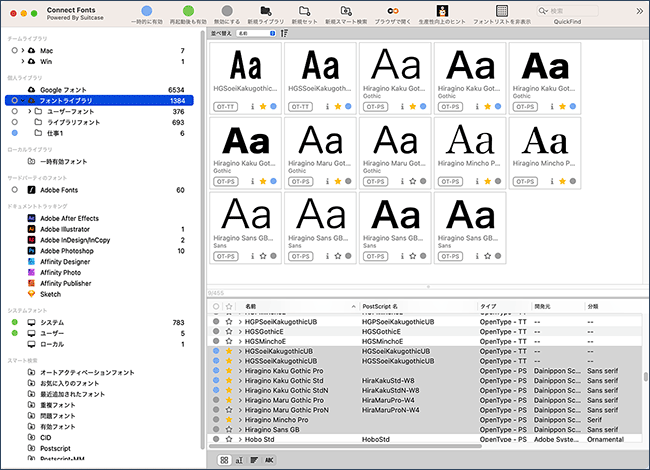Click the toolbar overflow double-chevron
Viewport: 650px width, 470px height.
640,11
